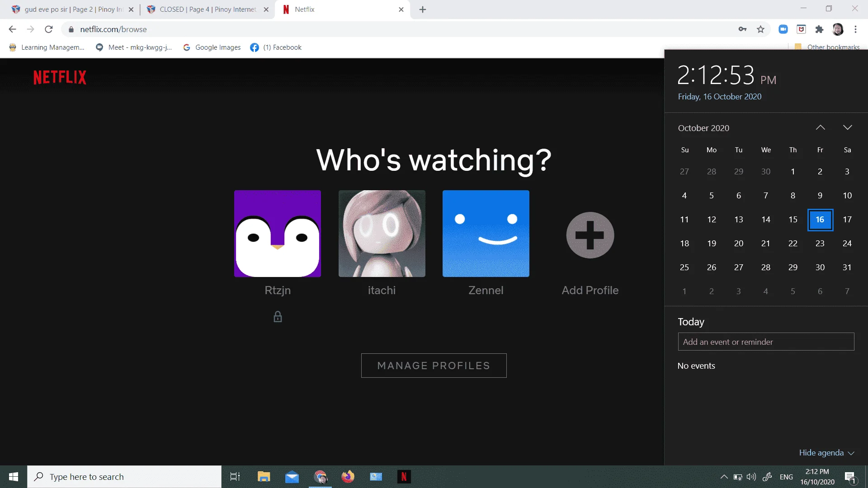868x488 pixels.
Task: Open Task View from taskbar
Action: (x=235, y=477)
